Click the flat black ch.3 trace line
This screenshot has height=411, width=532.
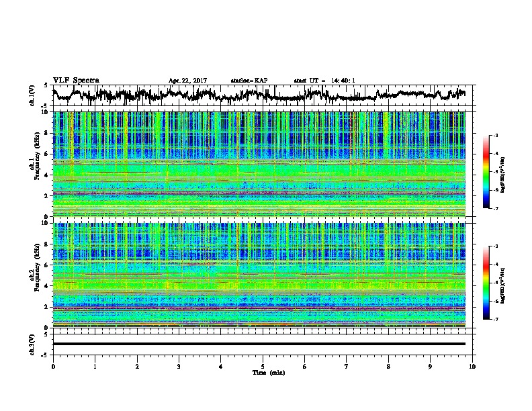tap(259, 344)
